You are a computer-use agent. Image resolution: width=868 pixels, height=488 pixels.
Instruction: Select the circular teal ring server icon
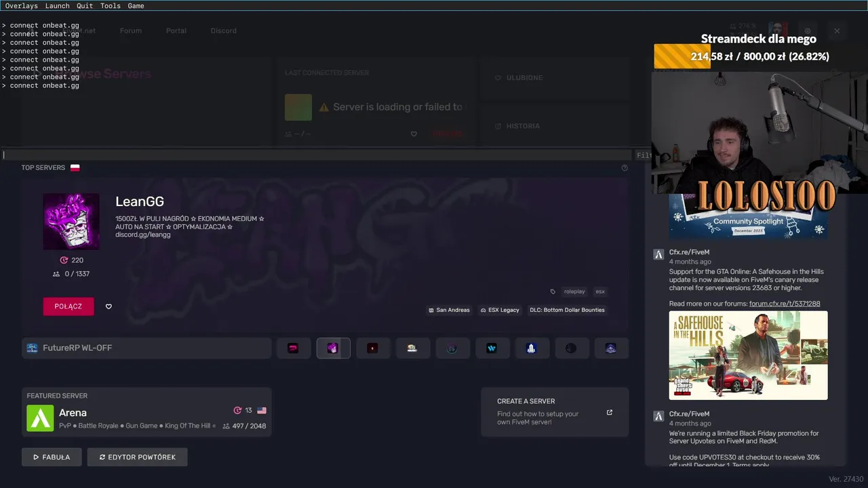point(452,348)
